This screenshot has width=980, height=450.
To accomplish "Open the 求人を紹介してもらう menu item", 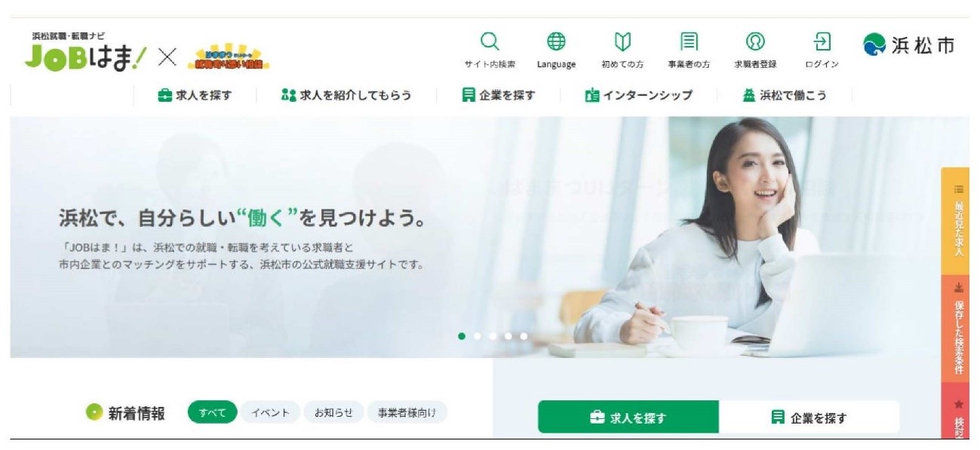I will [346, 95].
